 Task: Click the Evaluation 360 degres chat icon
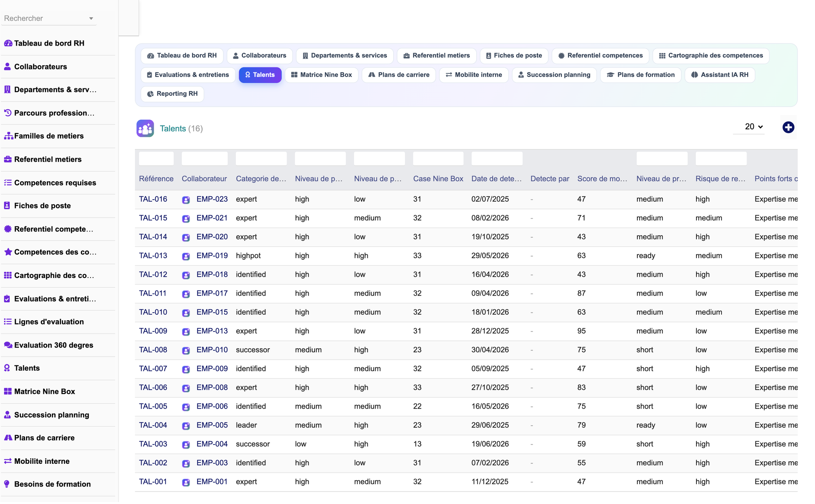8,345
